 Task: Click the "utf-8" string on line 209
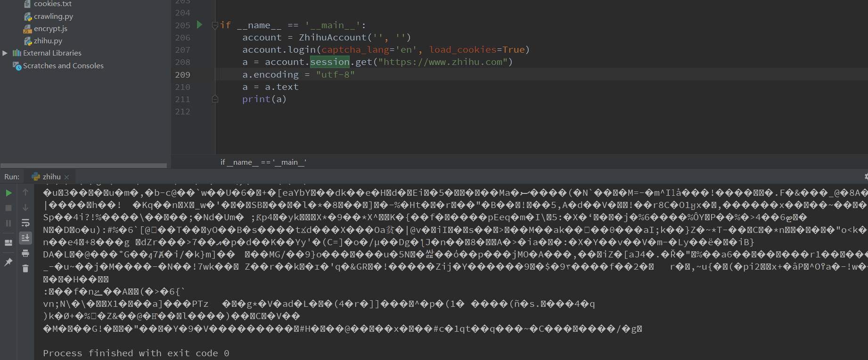point(335,74)
